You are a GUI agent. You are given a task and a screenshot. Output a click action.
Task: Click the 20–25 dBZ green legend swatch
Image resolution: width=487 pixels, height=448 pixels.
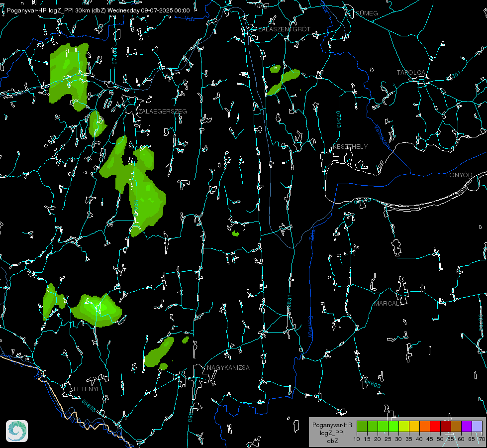click(x=383, y=426)
